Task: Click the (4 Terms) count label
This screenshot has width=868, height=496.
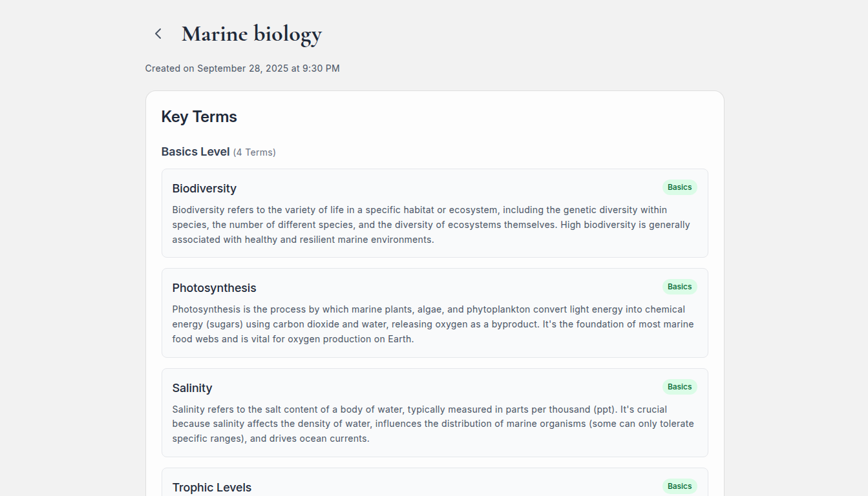Action: coord(255,152)
